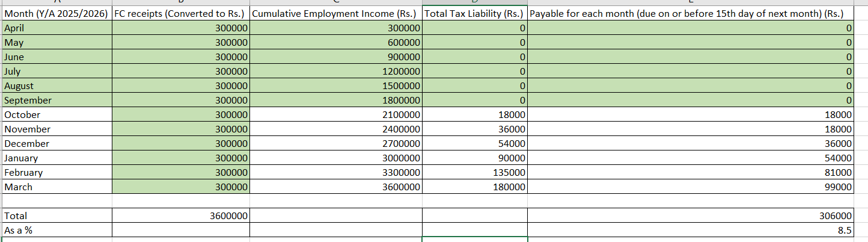Click the 'September' month cell
868x242 pixels.
[56, 101]
